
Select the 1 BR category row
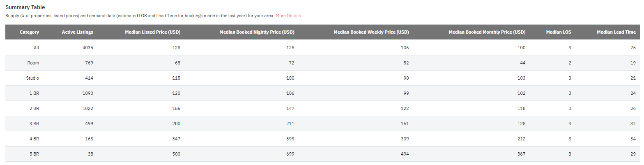pyautogui.click(x=322, y=93)
